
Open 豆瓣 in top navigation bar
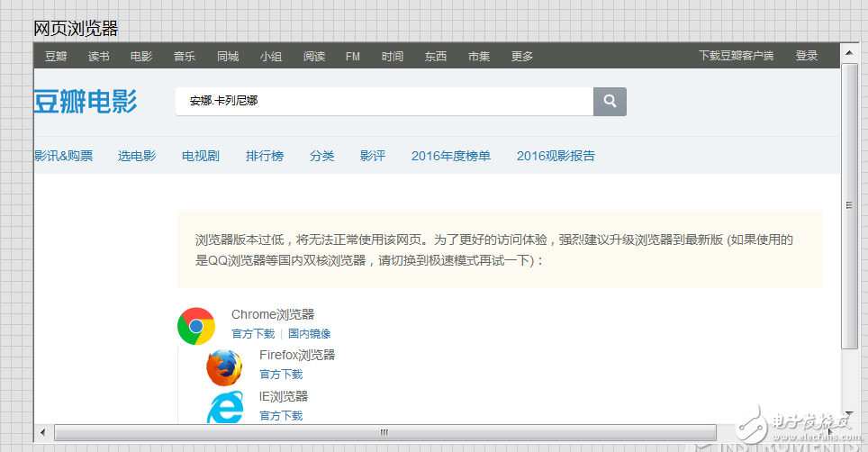click(x=56, y=56)
